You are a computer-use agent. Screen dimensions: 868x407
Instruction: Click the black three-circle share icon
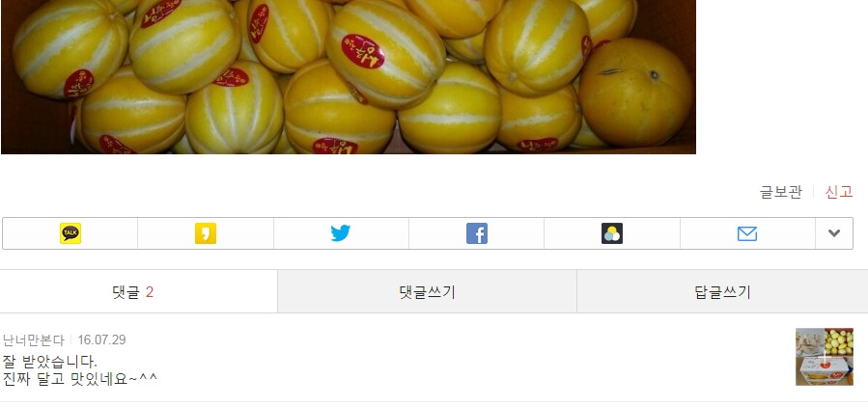coord(612,233)
